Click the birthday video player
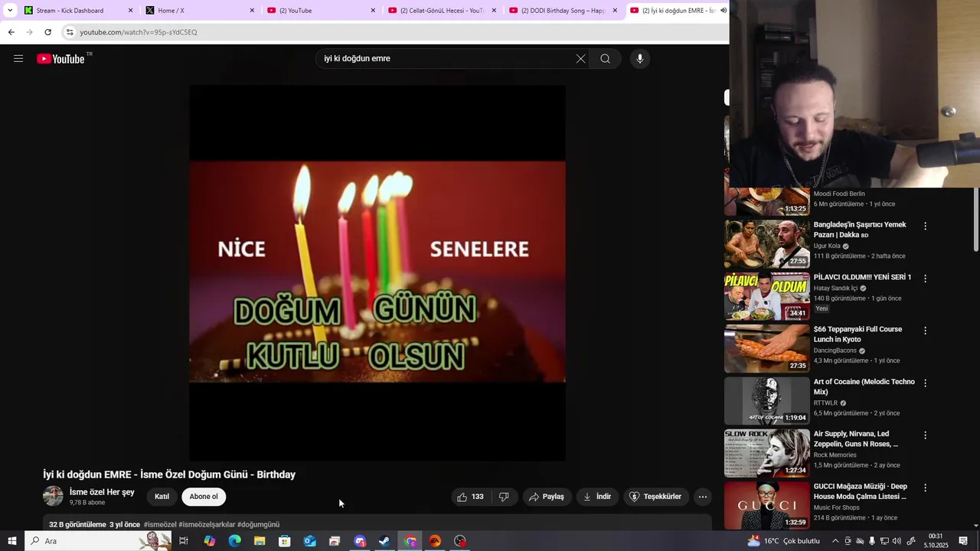980x551 pixels. click(x=377, y=272)
